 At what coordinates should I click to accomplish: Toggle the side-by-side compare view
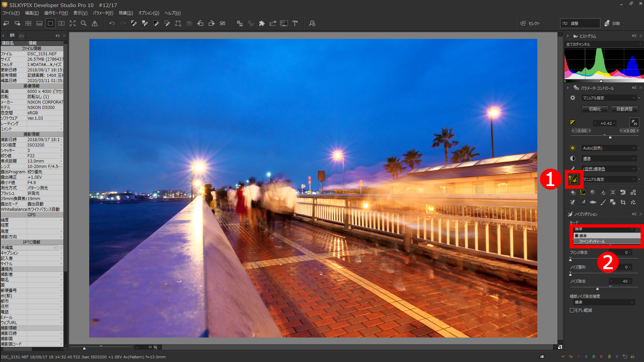(x=61, y=23)
